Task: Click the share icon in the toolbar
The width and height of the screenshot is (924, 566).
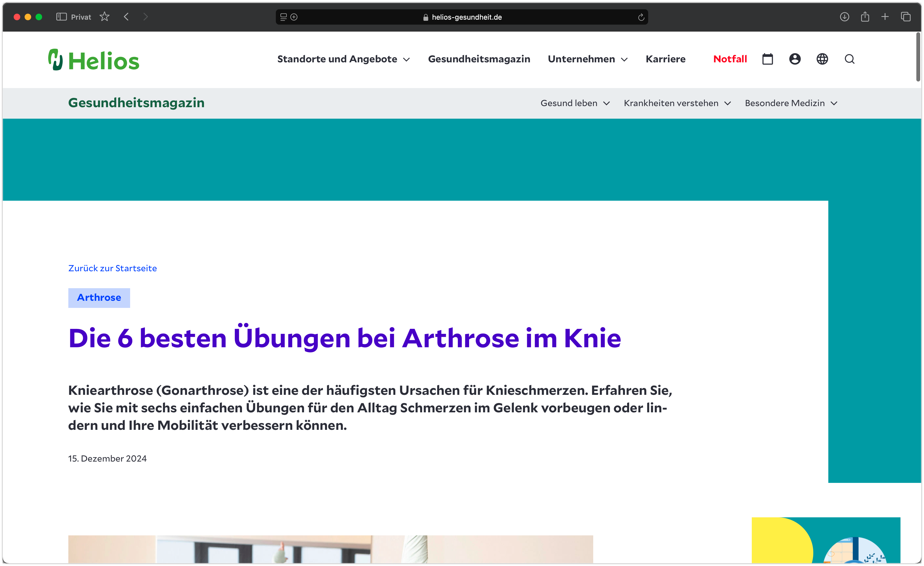Action: pos(865,17)
